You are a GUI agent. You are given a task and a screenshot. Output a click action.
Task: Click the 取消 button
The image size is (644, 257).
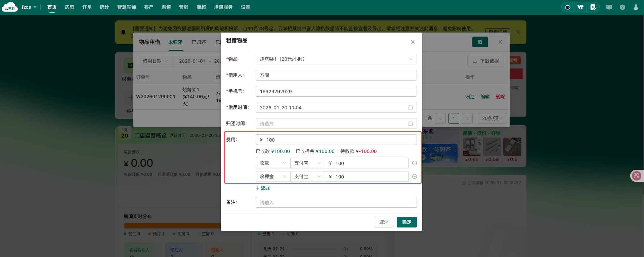point(384,222)
